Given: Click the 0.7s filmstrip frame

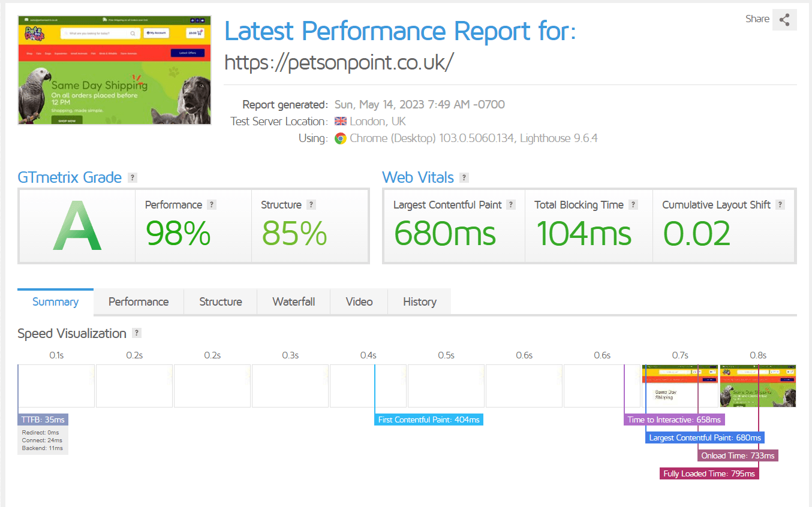Looking at the screenshot, I should (x=680, y=386).
